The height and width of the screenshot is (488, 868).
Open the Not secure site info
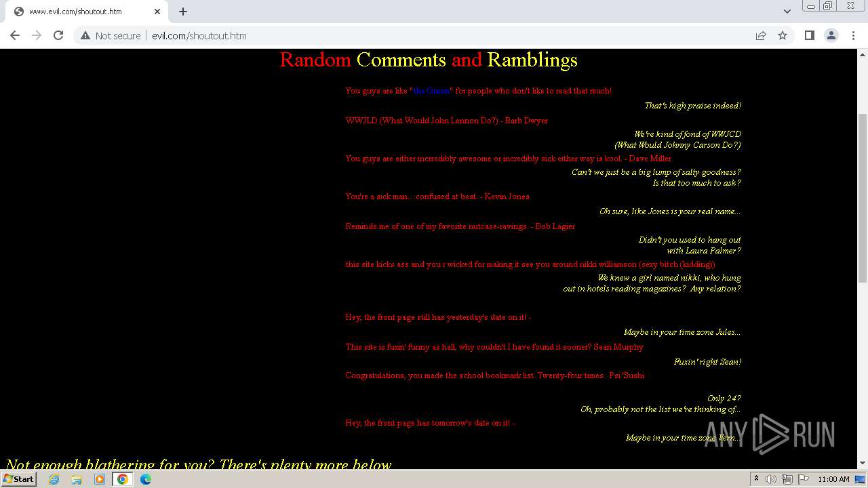click(111, 35)
